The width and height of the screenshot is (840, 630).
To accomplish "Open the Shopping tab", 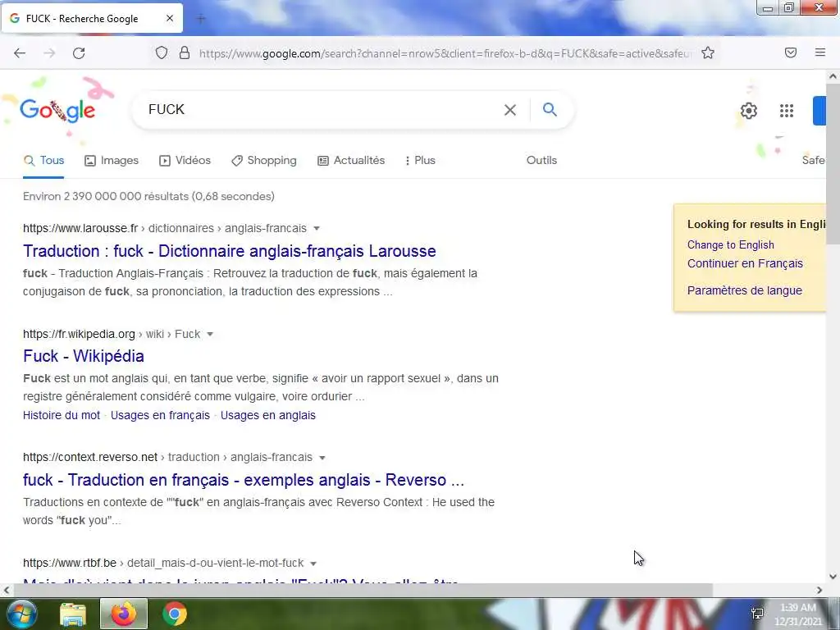I will pos(263,160).
